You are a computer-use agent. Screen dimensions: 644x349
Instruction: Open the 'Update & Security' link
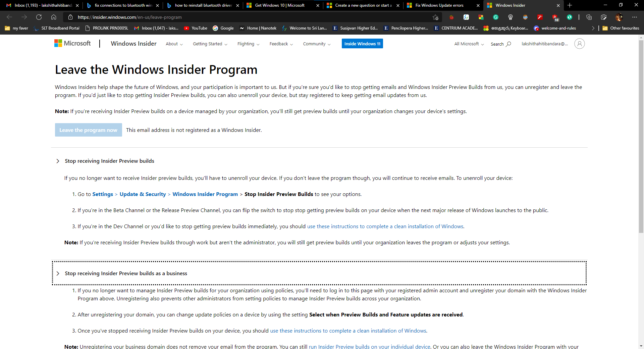tap(143, 194)
